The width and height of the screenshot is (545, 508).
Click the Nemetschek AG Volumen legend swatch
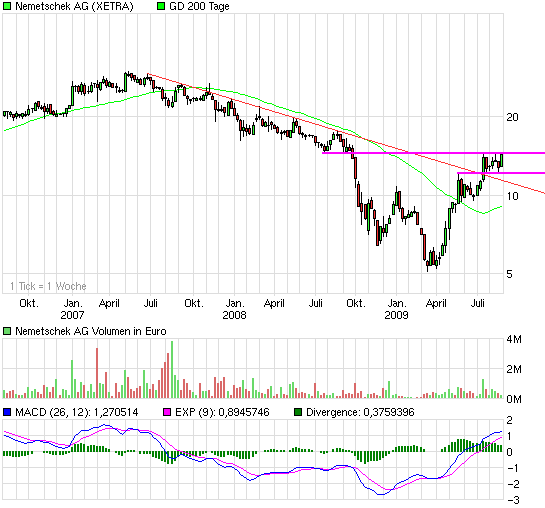tap(7, 331)
